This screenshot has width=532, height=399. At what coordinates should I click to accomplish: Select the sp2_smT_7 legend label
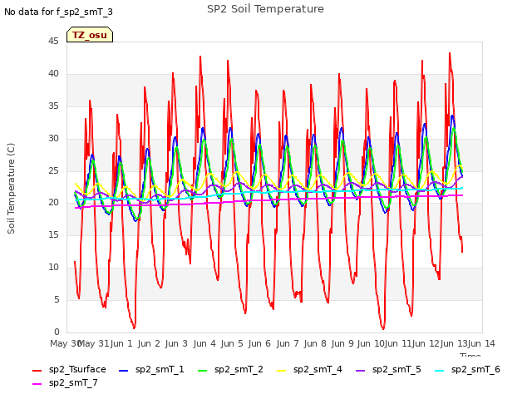tap(73, 382)
